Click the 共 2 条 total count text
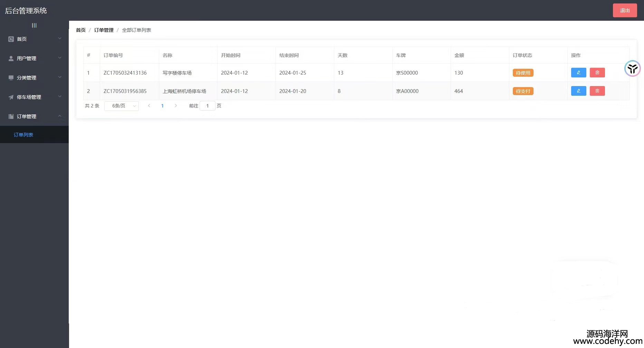Screen dimensions: 644x348 tap(92, 106)
